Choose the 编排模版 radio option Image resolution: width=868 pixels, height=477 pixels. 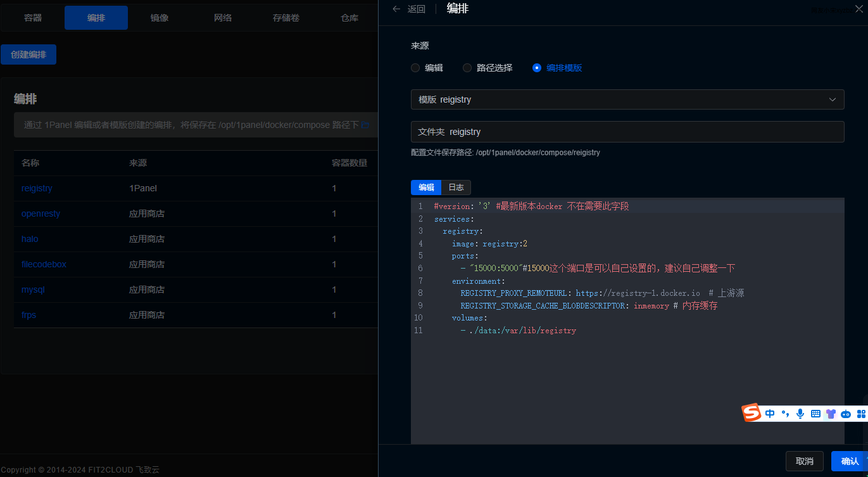point(537,68)
